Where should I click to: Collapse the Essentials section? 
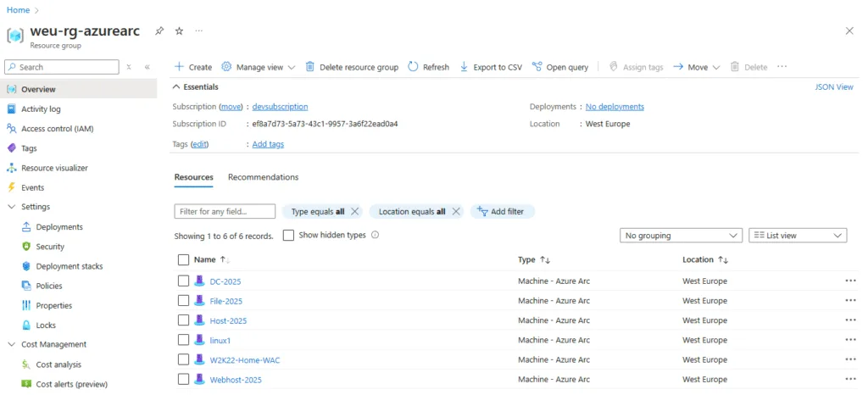click(176, 86)
